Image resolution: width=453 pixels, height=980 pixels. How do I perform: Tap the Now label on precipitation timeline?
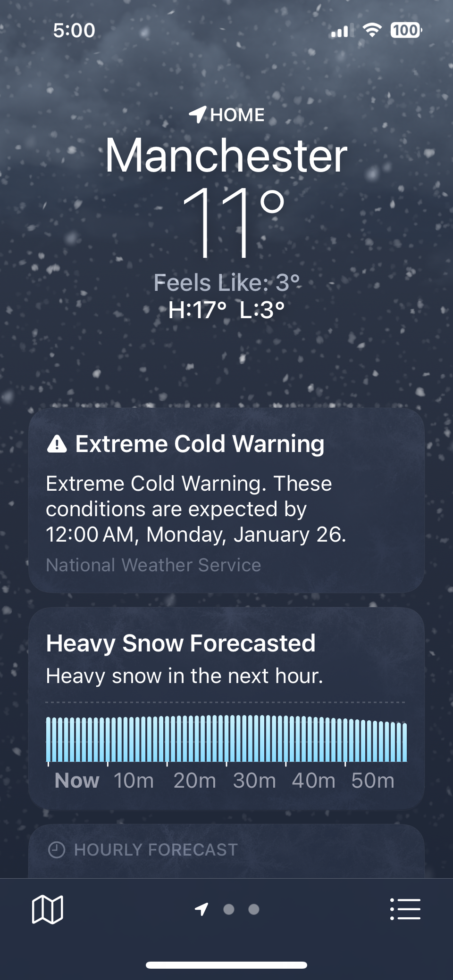(77, 781)
